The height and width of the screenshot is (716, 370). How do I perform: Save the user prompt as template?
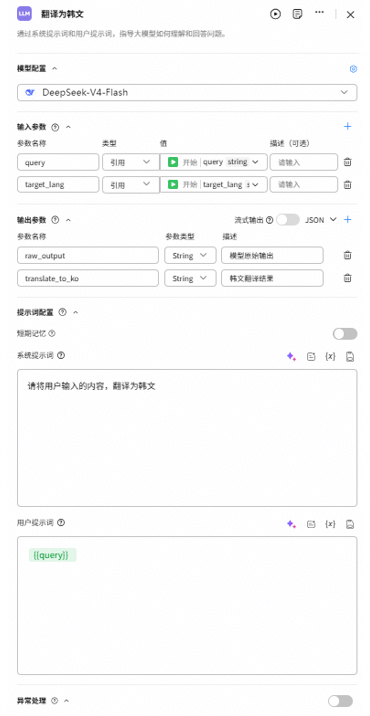[350, 524]
